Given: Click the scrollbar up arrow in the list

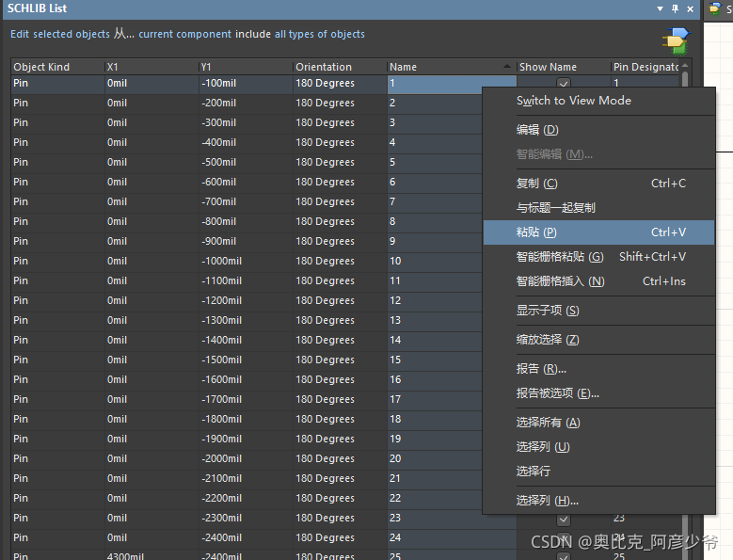Looking at the screenshot, I should point(685,66).
